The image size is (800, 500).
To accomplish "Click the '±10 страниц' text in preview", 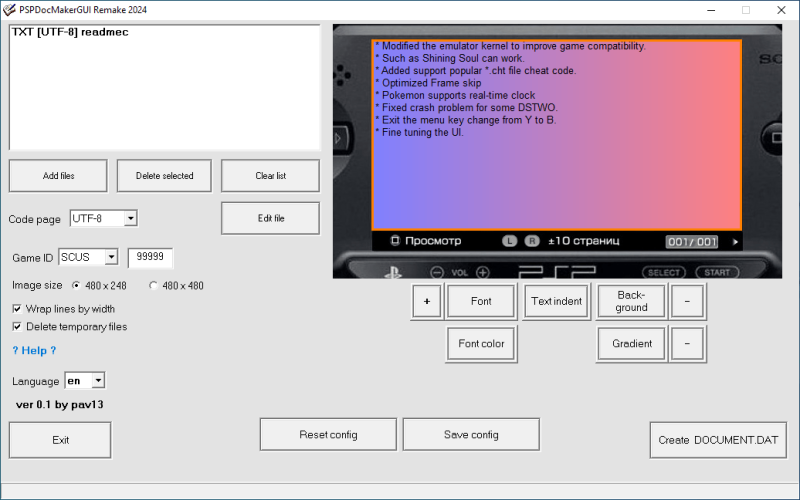I will (x=584, y=241).
